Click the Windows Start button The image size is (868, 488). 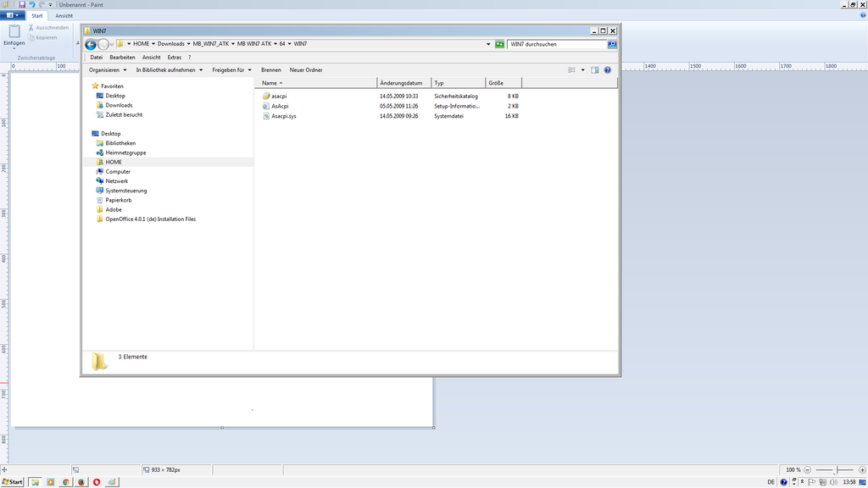click(13, 482)
